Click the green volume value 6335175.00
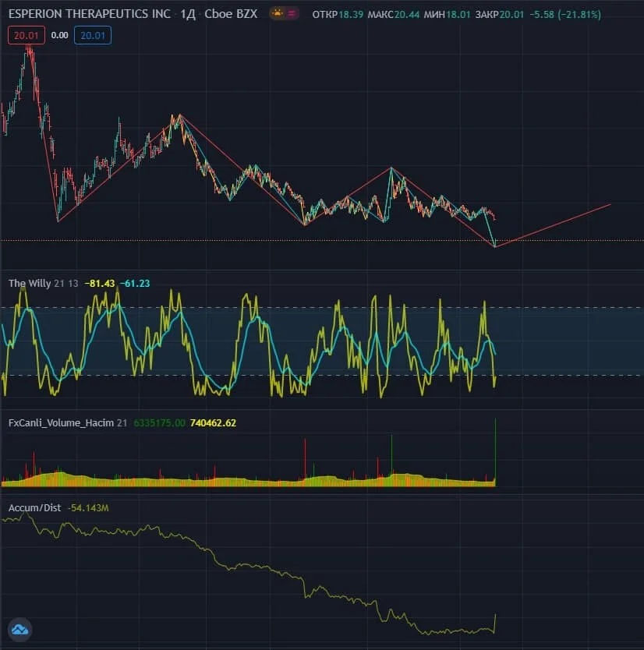The width and height of the screenshot is (644, 650). [x=159, y=423]
